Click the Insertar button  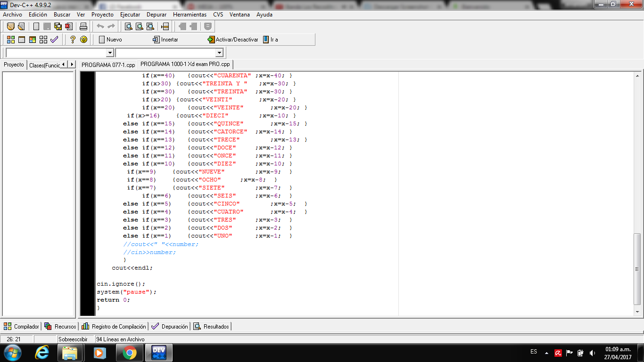pyautogui.click(x=165, y=40)
